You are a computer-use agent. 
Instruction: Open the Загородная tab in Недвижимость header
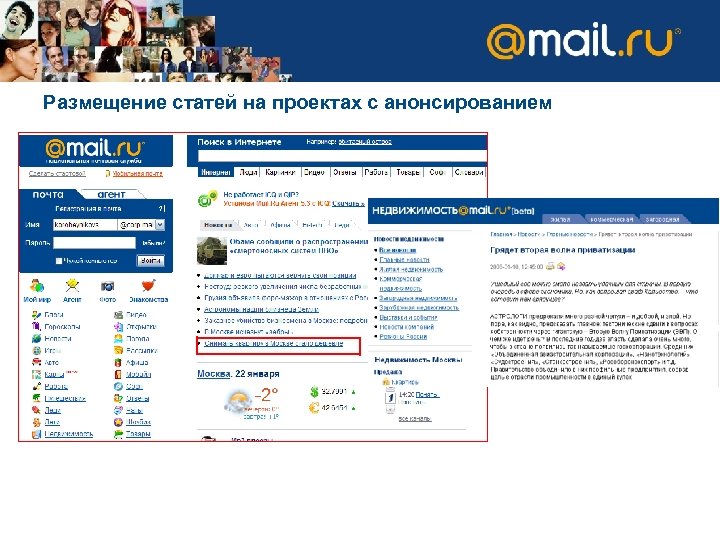tap(662, 219)
